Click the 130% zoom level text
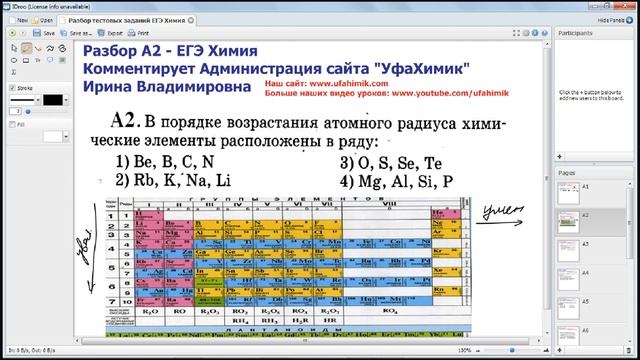Image resolution: width=640 pixels, height=360 pixels. [464, 350]
